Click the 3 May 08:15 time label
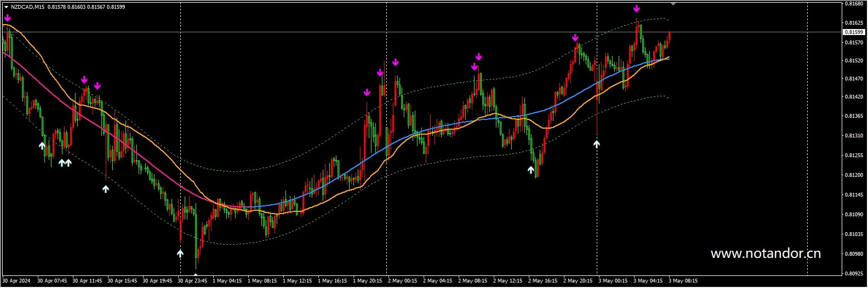Screen dimensions: 868x288 [683, 281]
